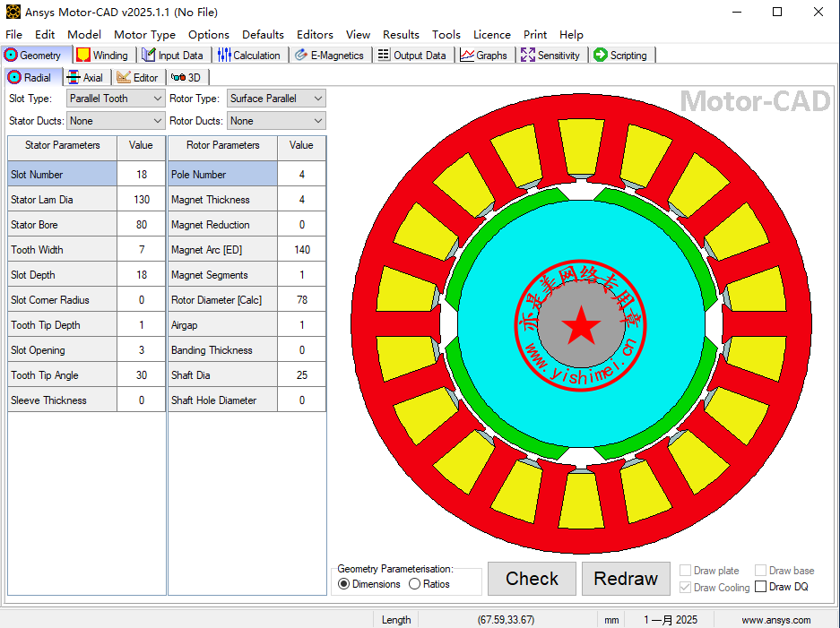This screenshot has width=840, height=628.
Task: Toggle the Draw base checkbox
Action: 760,570
